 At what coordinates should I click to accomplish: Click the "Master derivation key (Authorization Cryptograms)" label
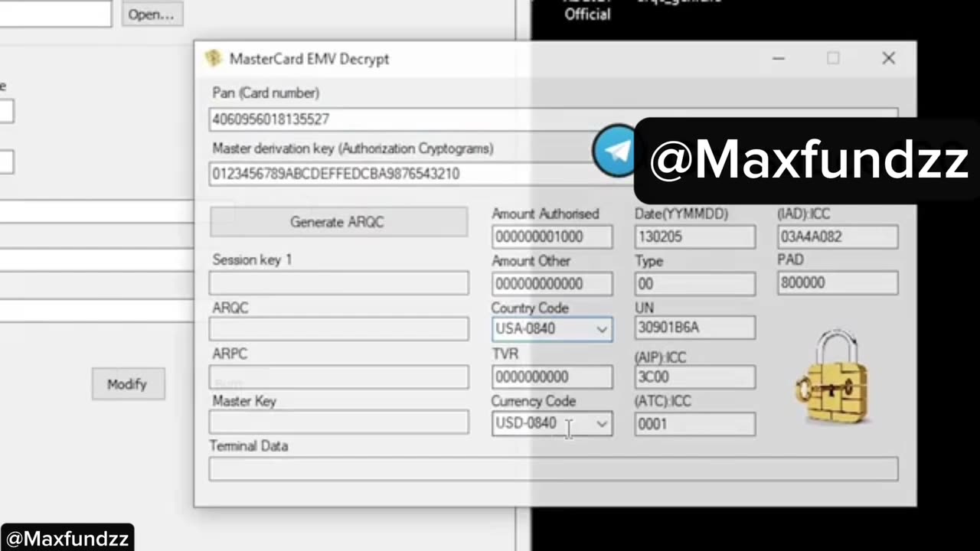click(x=353, y=148)
